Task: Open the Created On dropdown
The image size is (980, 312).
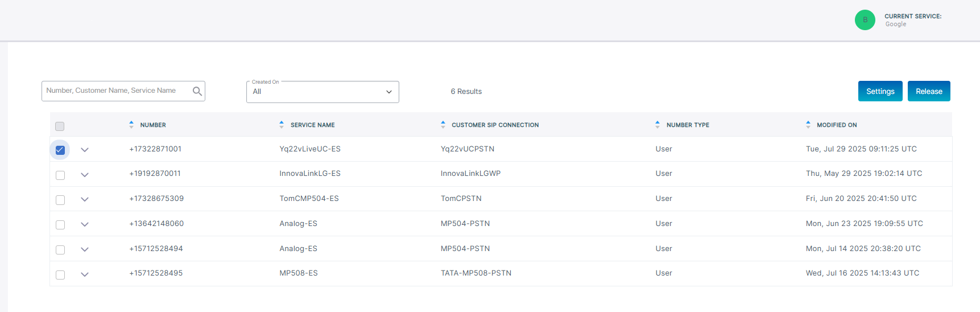Action: [322, 92]
